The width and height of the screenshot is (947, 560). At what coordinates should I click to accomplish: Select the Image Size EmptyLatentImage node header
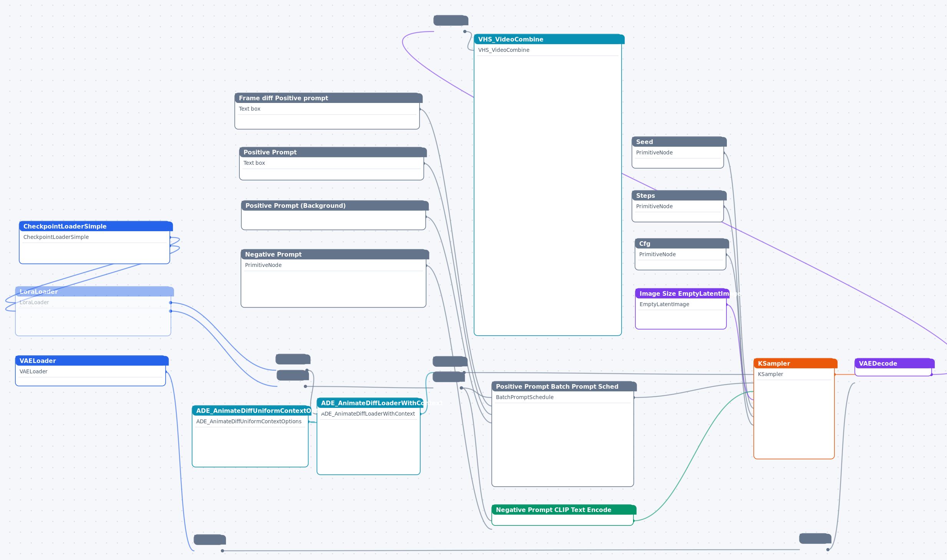click(x=682, y=293)
